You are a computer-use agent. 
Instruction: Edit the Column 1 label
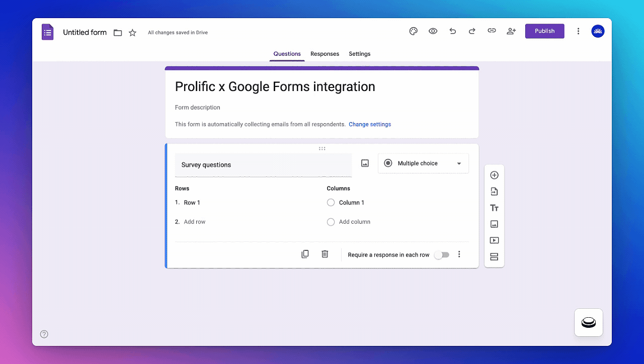pos(352,203)
